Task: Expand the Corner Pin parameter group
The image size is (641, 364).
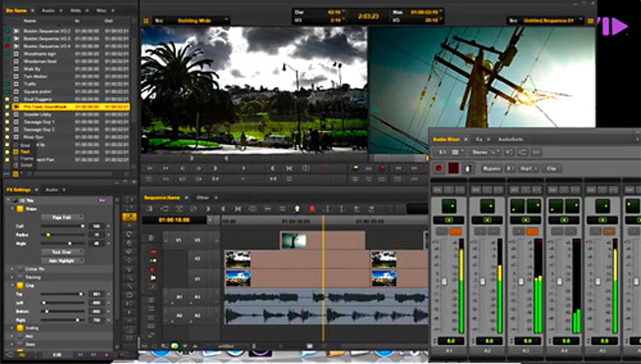Action: (x=12, y=269)
